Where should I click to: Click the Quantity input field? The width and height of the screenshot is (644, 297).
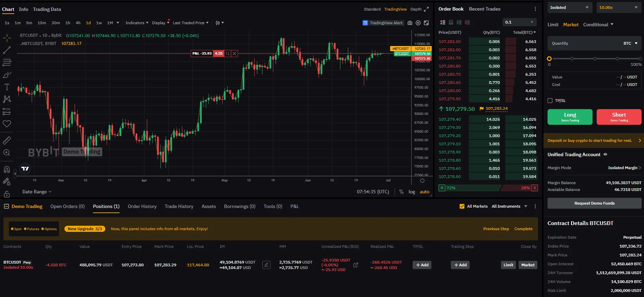(595, 43)
